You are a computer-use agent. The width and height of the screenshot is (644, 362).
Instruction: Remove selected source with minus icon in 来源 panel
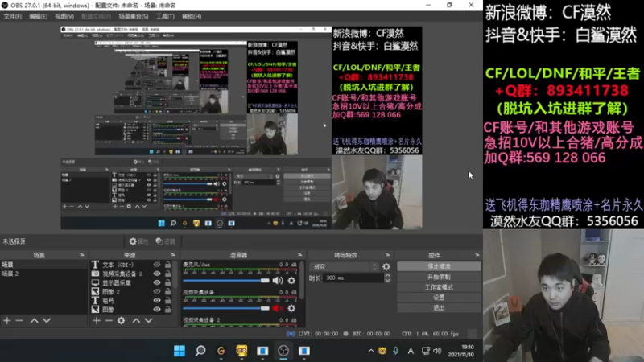pyautogui.click(x=109, y=320)
